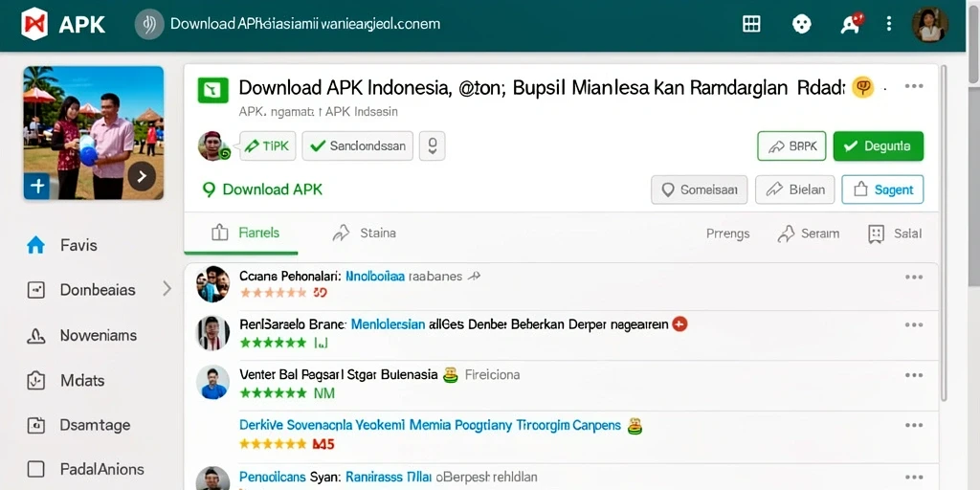
Task: Click the green Degunila button
Action: pyautogui.click(x=879, y=146)
